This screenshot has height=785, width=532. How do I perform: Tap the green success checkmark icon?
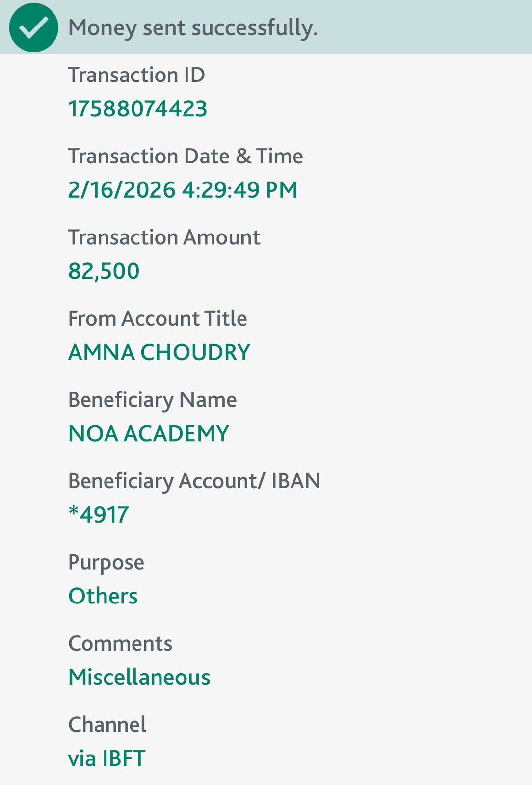(x=33, y=27)
